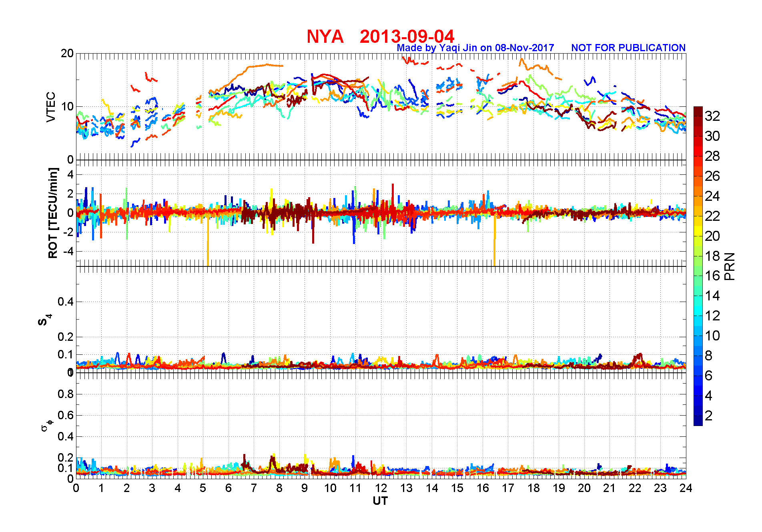The width and height of the screenshot is (762, 532).
Task: Click the sigma-phi axis tick label 0.6
Action: 66,415
